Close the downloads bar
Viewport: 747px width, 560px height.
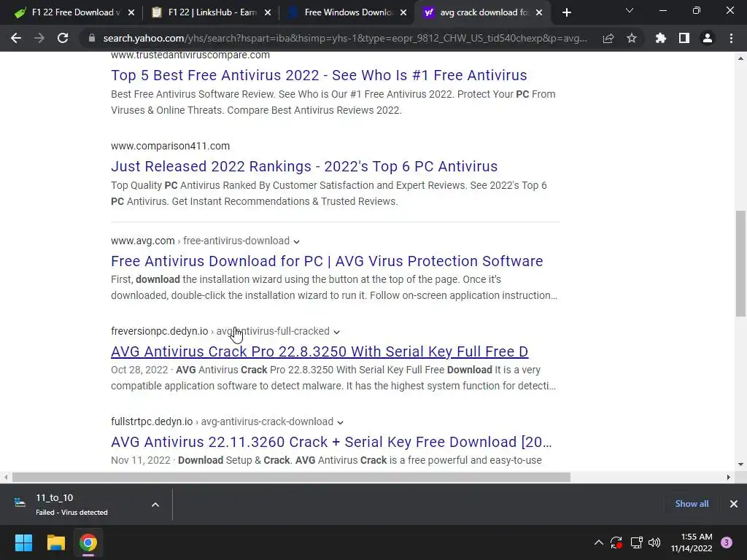click(734, 504)
